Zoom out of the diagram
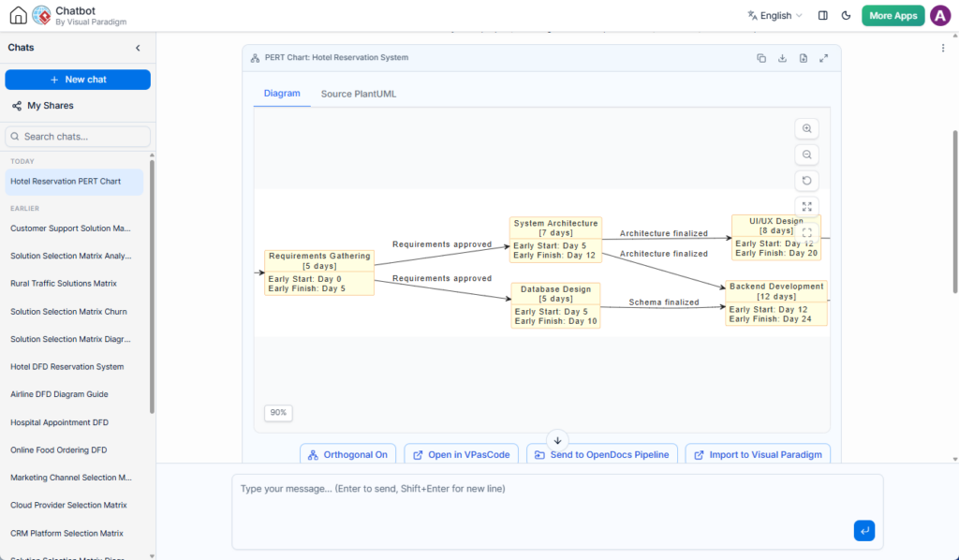Screen dimensions: 959x560 click(x=806, y=155)
